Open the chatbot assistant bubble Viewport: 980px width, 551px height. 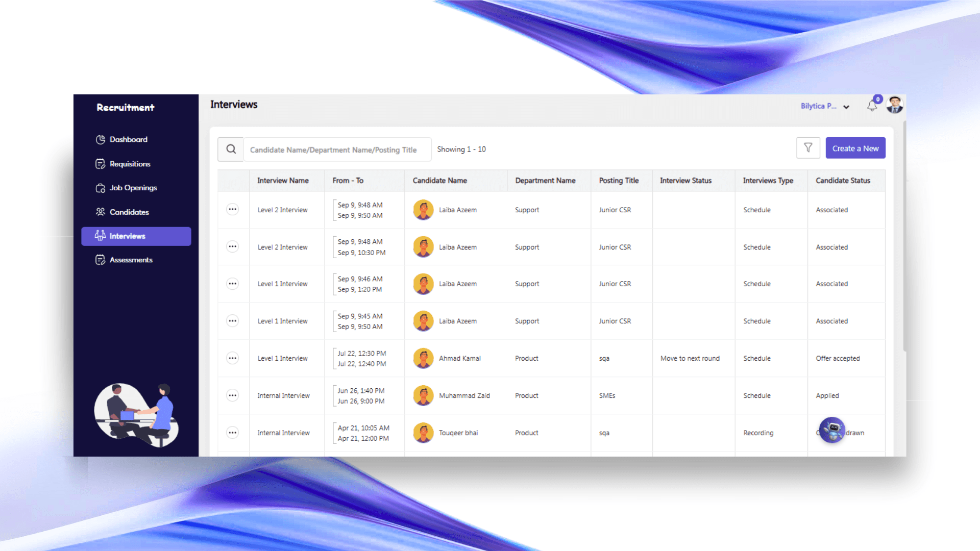[x=832, y=430]
